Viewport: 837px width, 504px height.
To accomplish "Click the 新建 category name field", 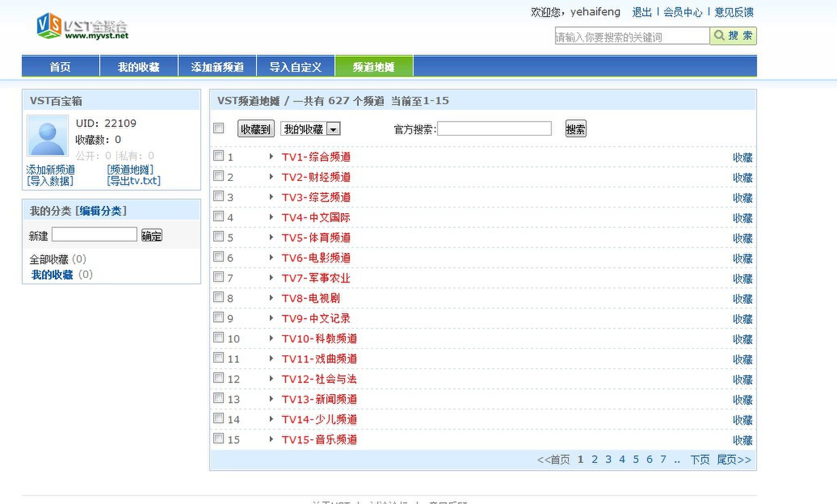I will (x=95, y=235).
